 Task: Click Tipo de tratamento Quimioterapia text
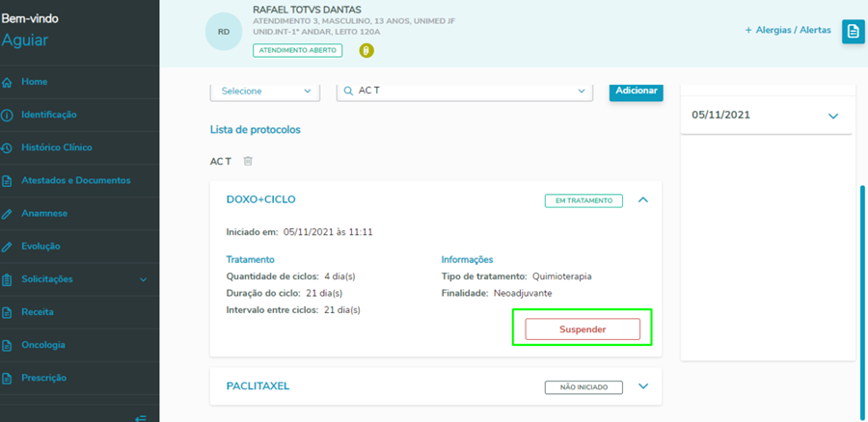pyautogui.click(x=517, y=277)
